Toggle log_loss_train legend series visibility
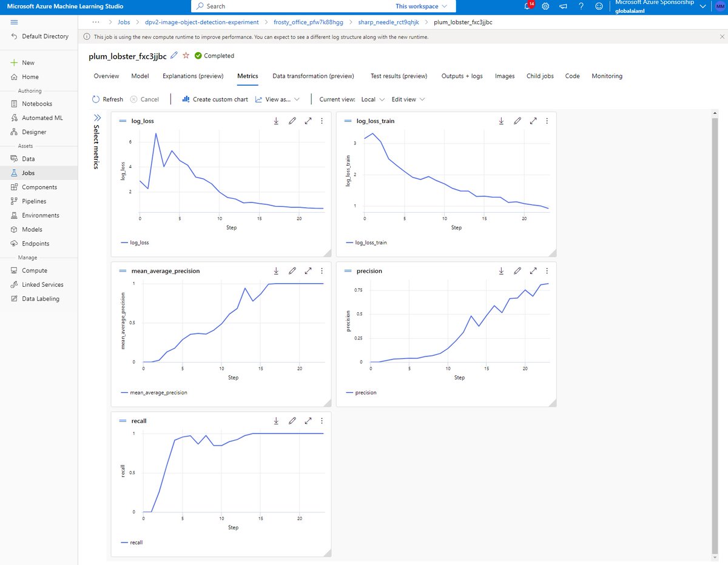 click(x=366, y=242)
